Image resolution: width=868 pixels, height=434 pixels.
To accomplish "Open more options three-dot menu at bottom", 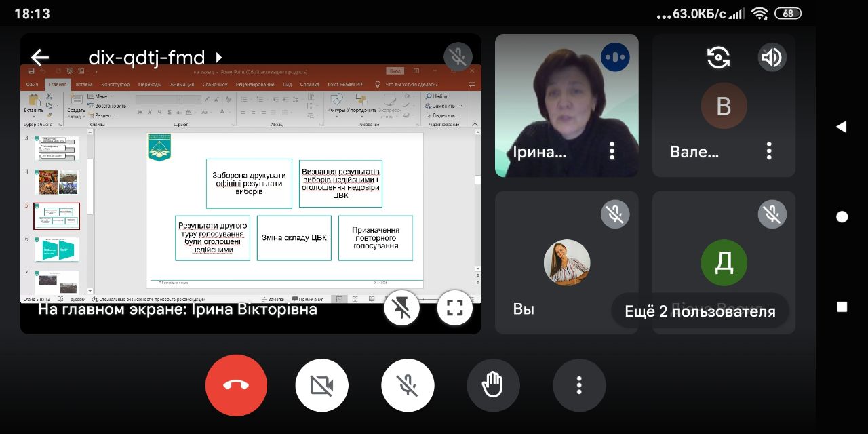I will pyautogui.click(x=578, y=385).
